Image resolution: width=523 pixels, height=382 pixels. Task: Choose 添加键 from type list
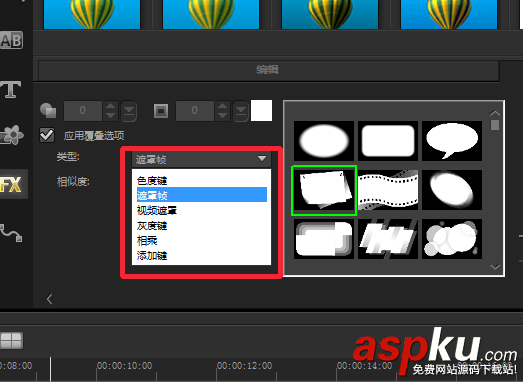[x=202, y=256]
